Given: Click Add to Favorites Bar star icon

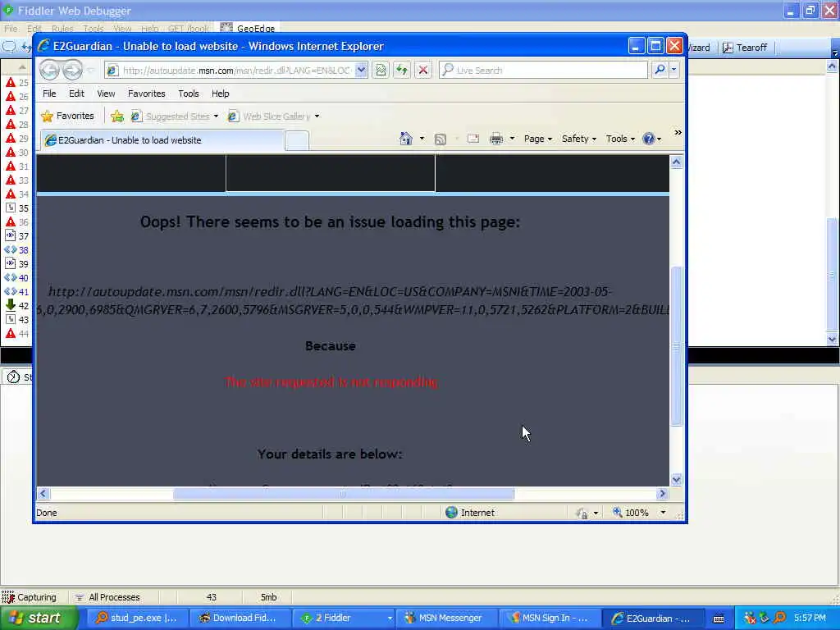Looking at the screenshot, I should (117, 116).
